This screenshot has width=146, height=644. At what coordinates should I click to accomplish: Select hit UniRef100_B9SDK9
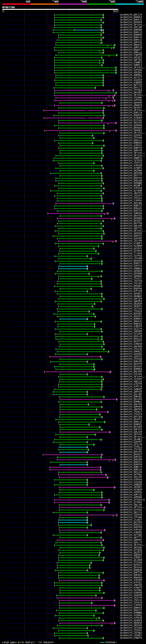pos(131,22)
